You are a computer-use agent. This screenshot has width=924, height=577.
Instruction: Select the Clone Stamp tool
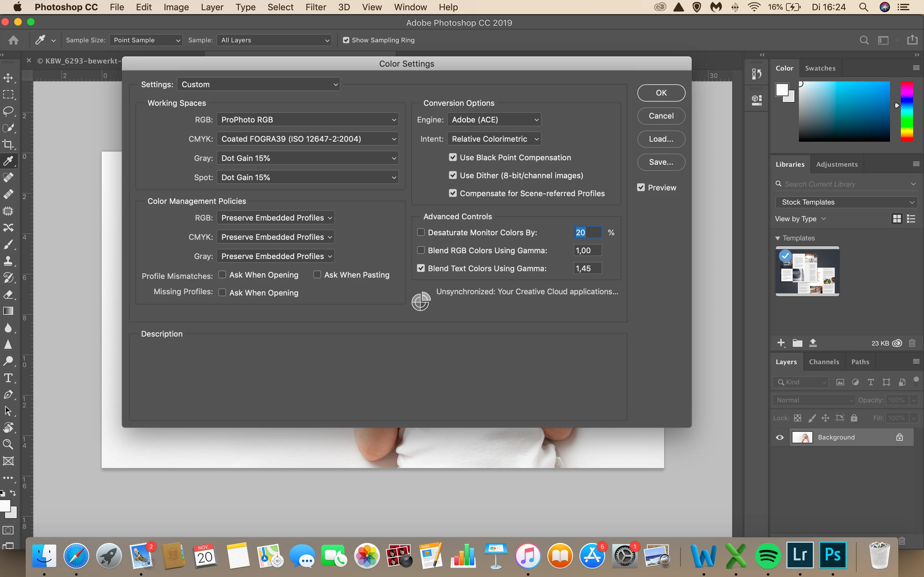coord(8,261)
